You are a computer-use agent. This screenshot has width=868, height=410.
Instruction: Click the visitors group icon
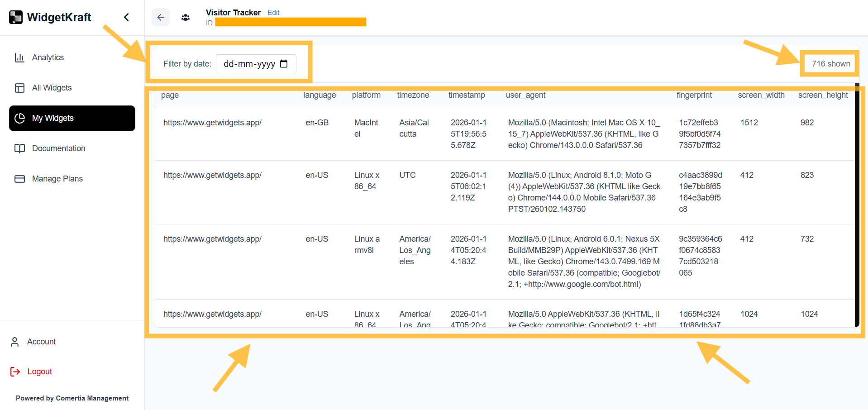(186, 18)
